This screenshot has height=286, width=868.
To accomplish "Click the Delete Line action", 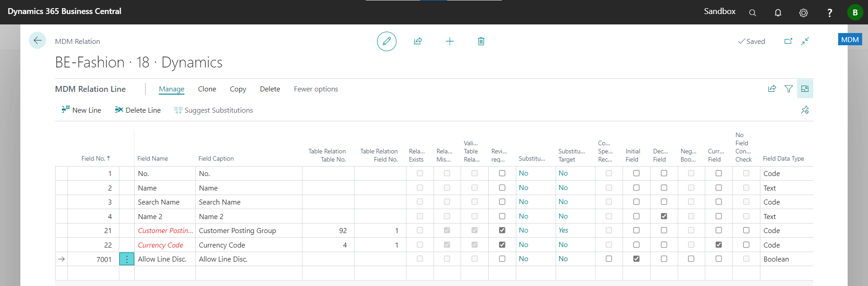I will [138, 110].
